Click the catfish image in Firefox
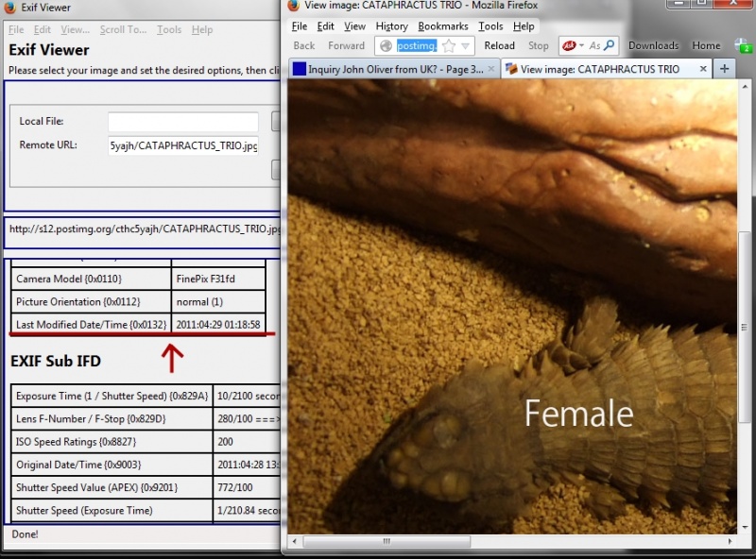 [x=512, y=307]
